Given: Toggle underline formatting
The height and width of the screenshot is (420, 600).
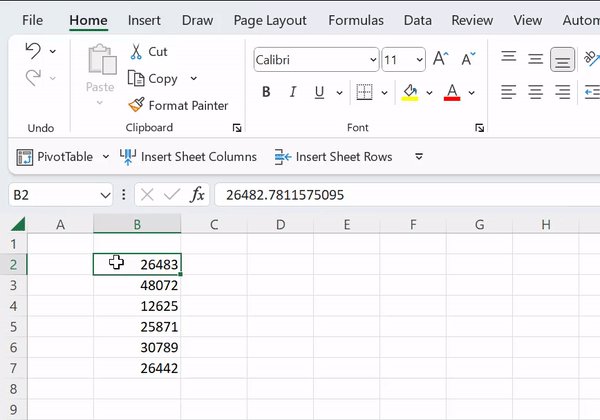Looking at the screenshot, I should [x=319, y=92].
